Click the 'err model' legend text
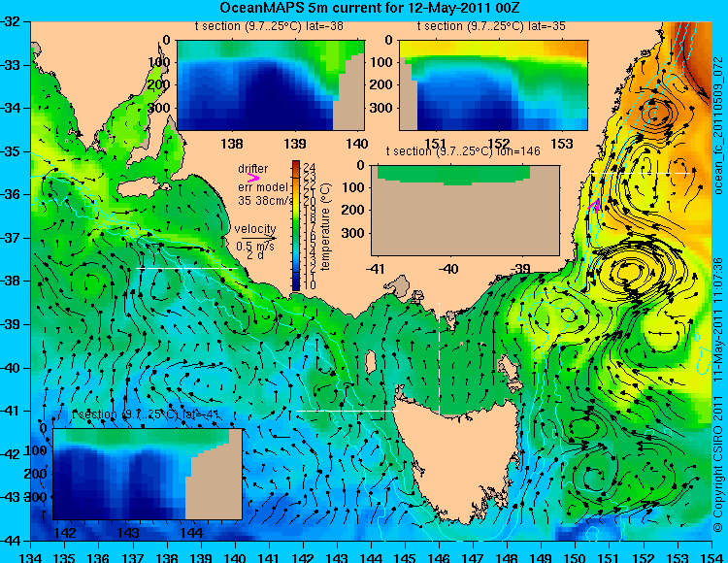This screenshot has height=563, width=728. [x=263, y=187]
